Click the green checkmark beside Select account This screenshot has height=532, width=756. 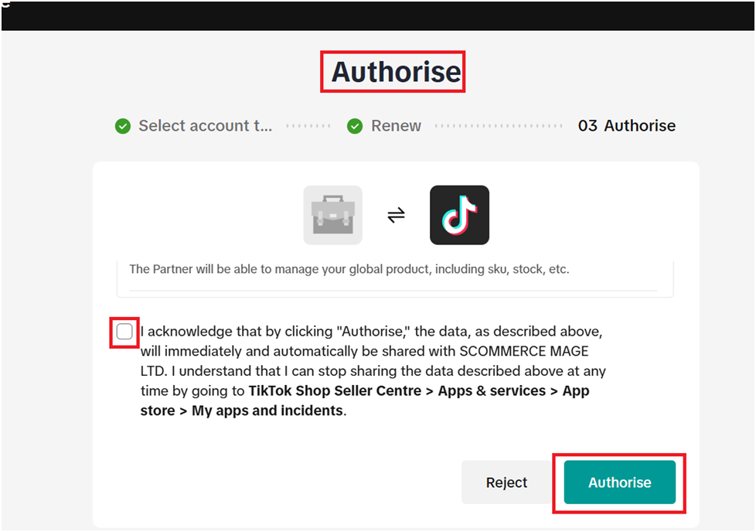tap(123, 126)
